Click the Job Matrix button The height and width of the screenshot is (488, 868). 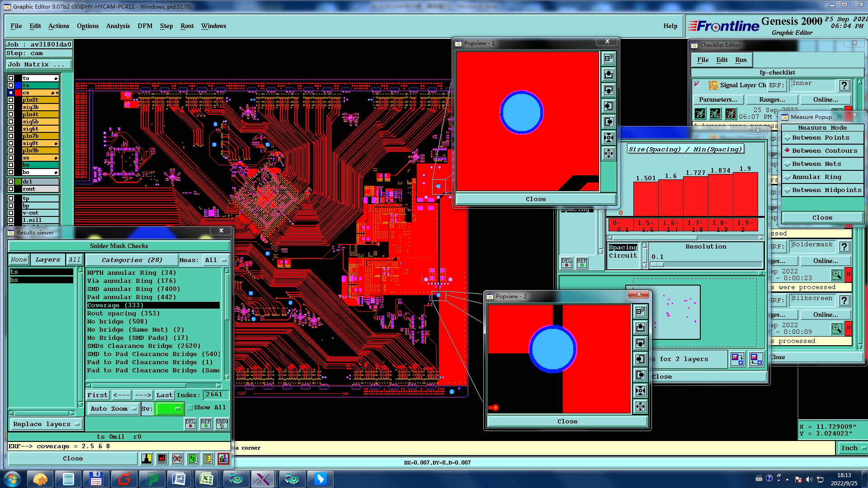coord(39,65)
